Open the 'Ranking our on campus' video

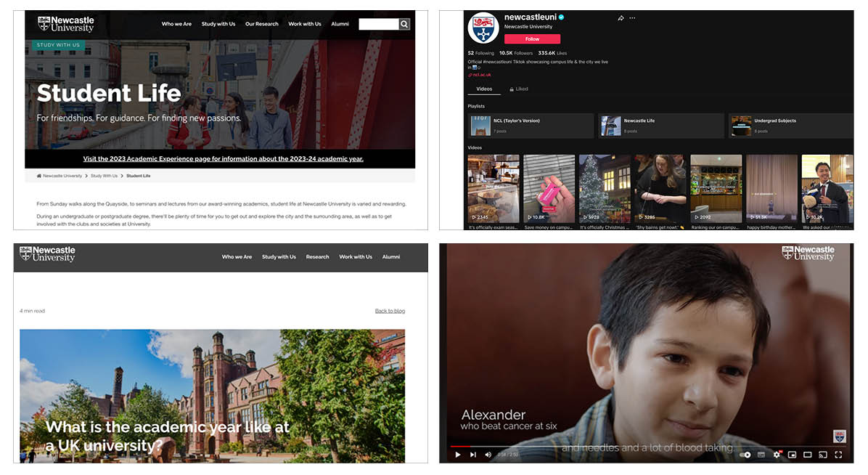click(x=716, y=188)
